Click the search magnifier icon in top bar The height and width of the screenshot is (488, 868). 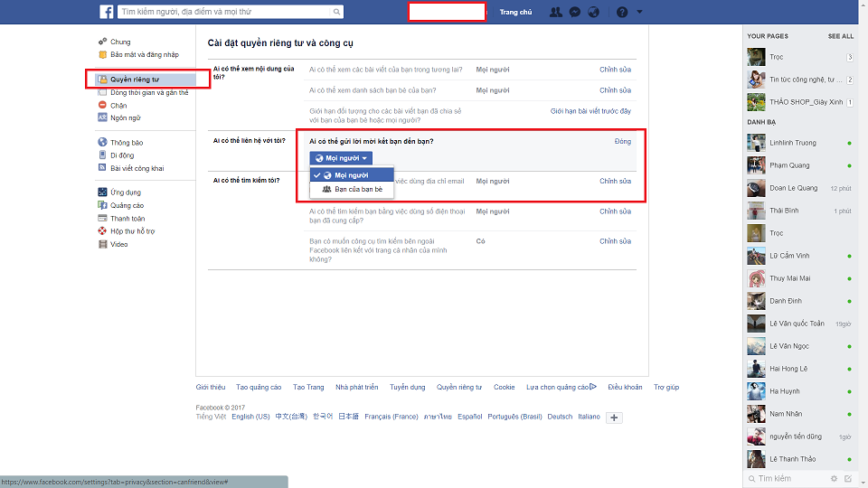(x=336, y=12)
